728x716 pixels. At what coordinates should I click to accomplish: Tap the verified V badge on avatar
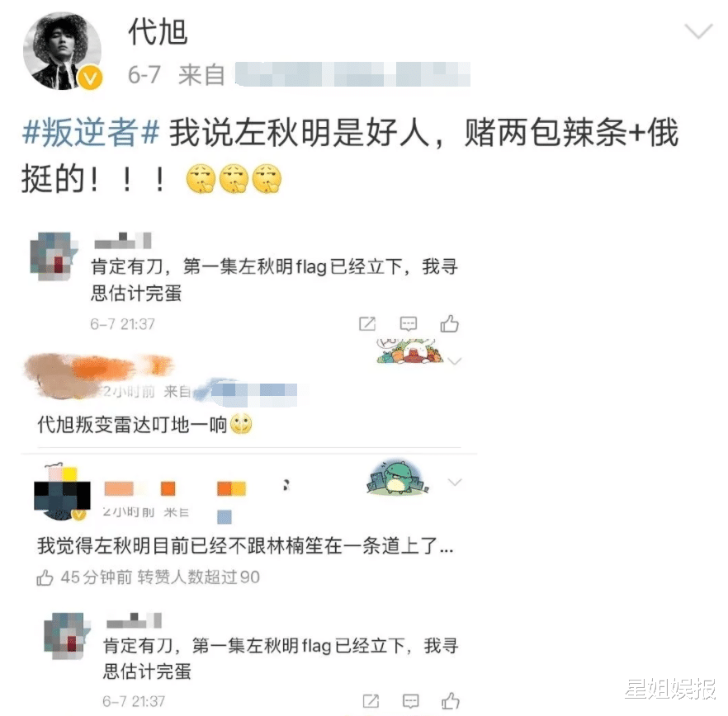(90, 78)
